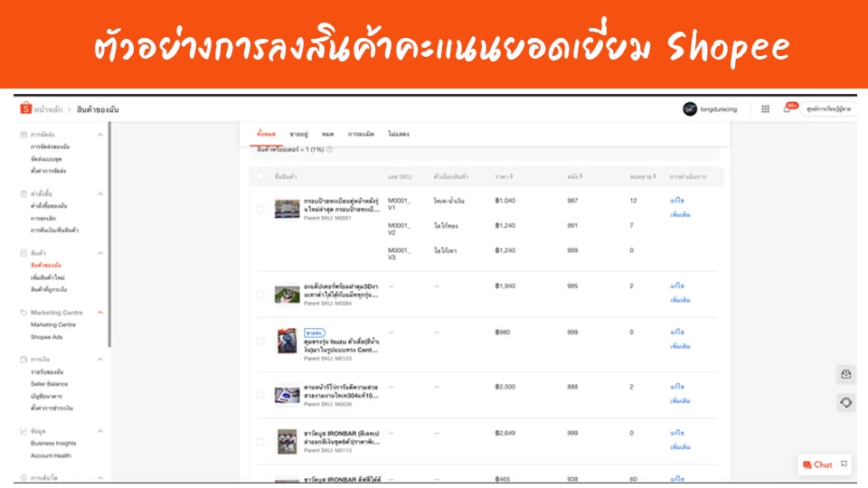This screenshot has height=488, width=868.
Task: Open Business Insights in sidebar
Action: click(x=53, y=443)
